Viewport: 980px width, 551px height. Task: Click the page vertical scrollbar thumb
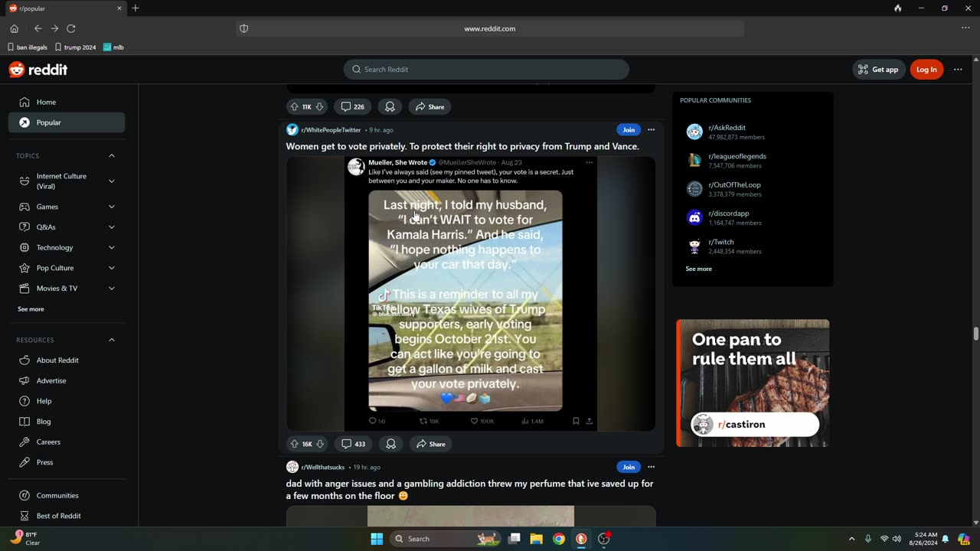point(975,334)
